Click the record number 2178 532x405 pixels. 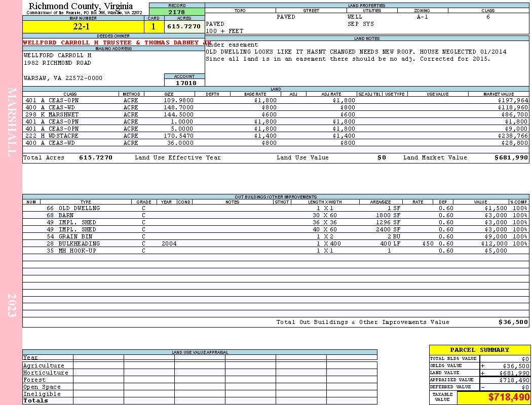[x=177, y=12]
